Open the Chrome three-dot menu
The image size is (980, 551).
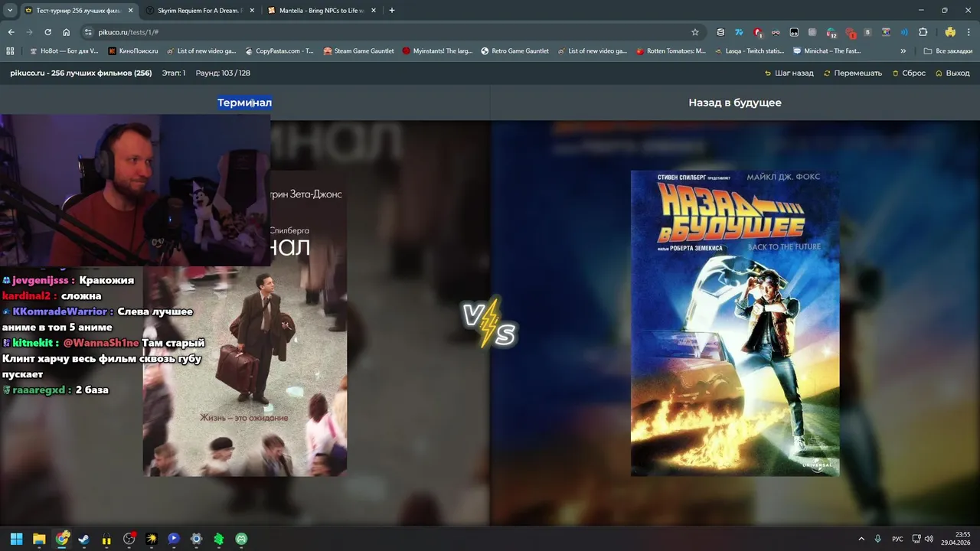969,32
